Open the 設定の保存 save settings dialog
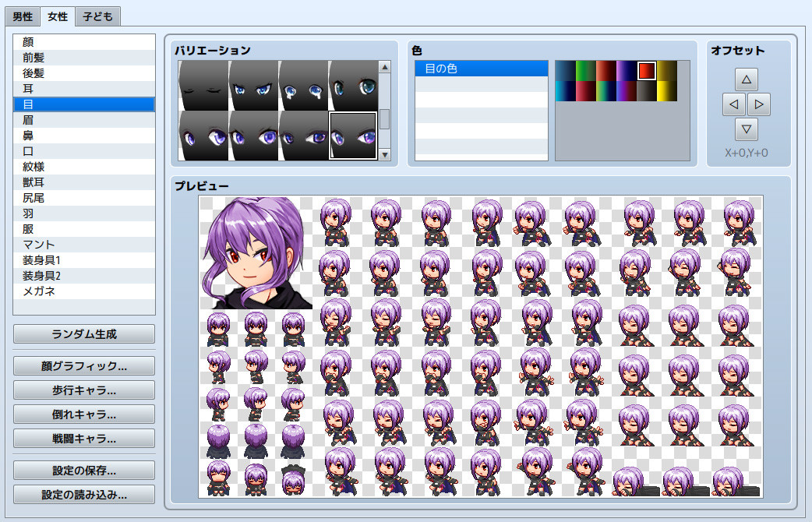812x522 pixels. pyautogui.click(x=83, y=470)
